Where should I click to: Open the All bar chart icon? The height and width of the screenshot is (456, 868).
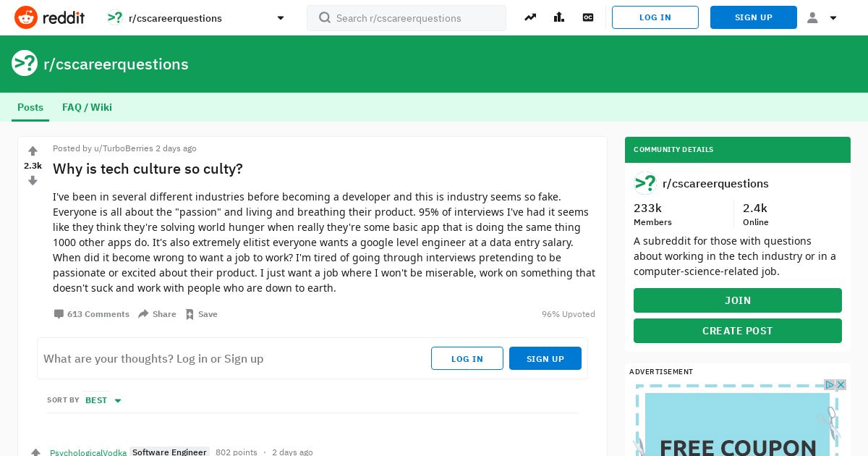pyautogui.click(x=559, y=17)
